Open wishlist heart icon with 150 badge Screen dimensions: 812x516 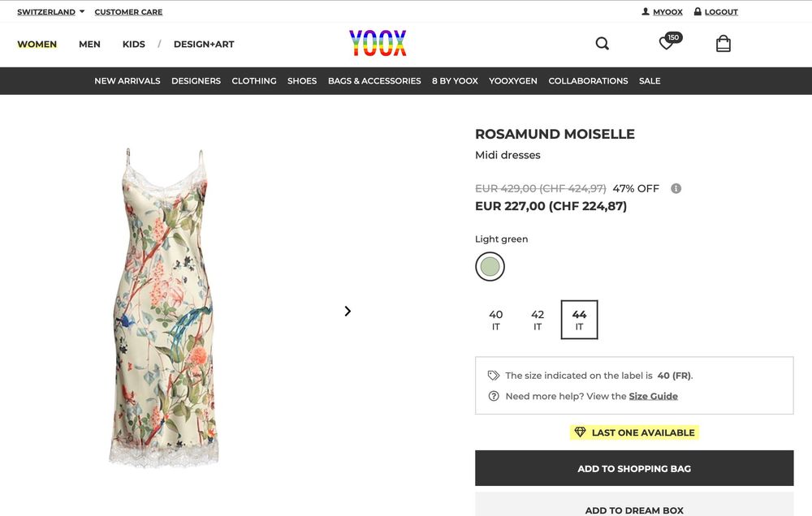point(667,44)
